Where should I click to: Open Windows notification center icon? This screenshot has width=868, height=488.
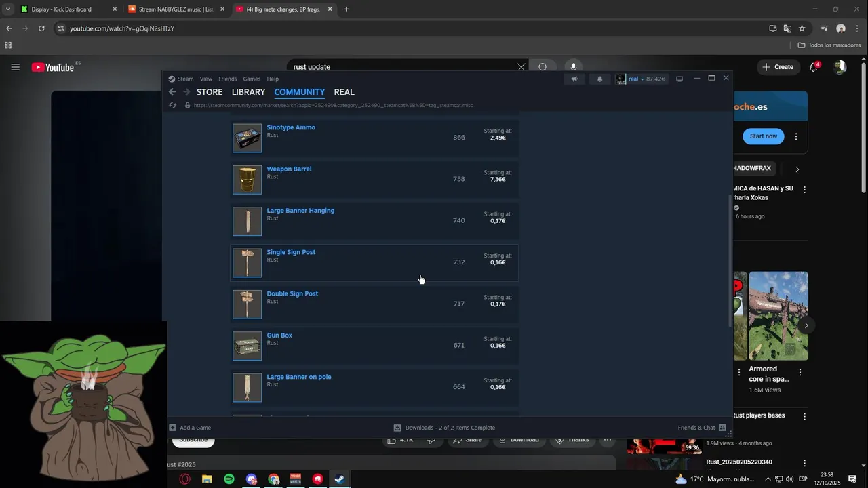pyautogui.click(x=852, y=479)
